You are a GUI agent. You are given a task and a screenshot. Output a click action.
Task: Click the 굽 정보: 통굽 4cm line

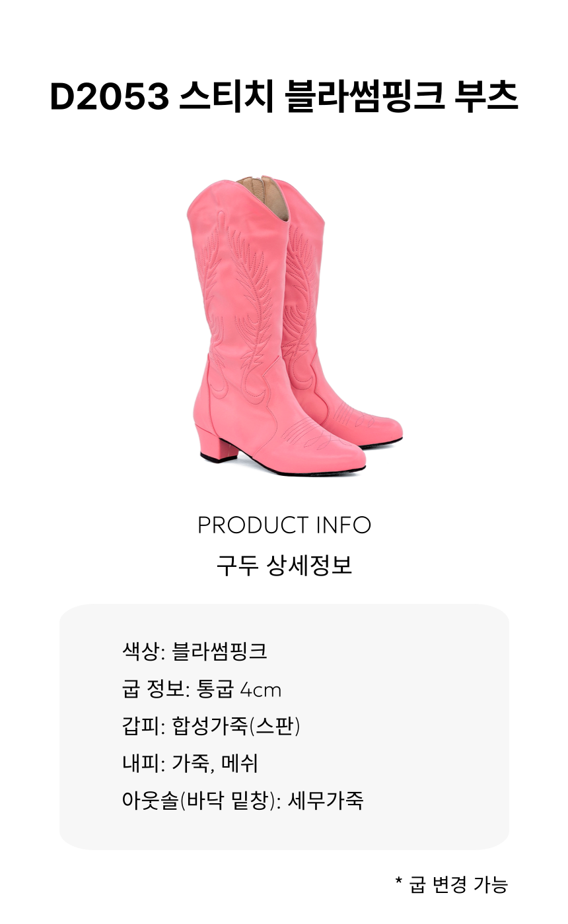pos(201,690)
